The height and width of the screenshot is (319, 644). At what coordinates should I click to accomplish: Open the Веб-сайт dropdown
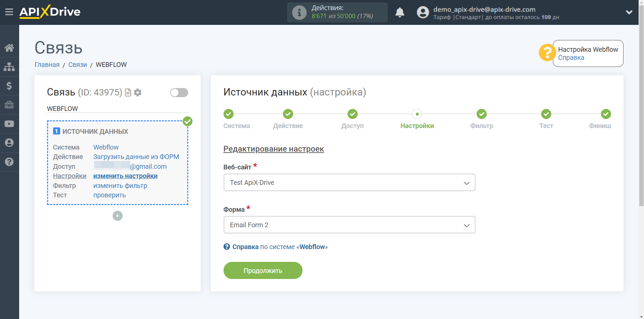coord(349,183)
